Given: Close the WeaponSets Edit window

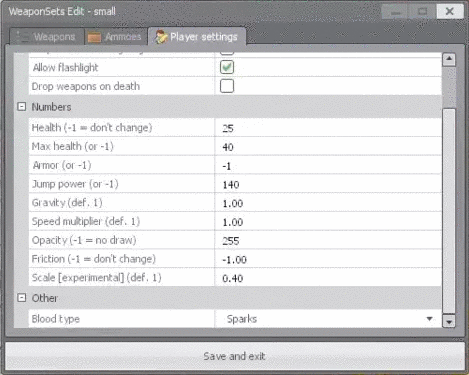Looking at the screenshot, I should pos(450,12).
